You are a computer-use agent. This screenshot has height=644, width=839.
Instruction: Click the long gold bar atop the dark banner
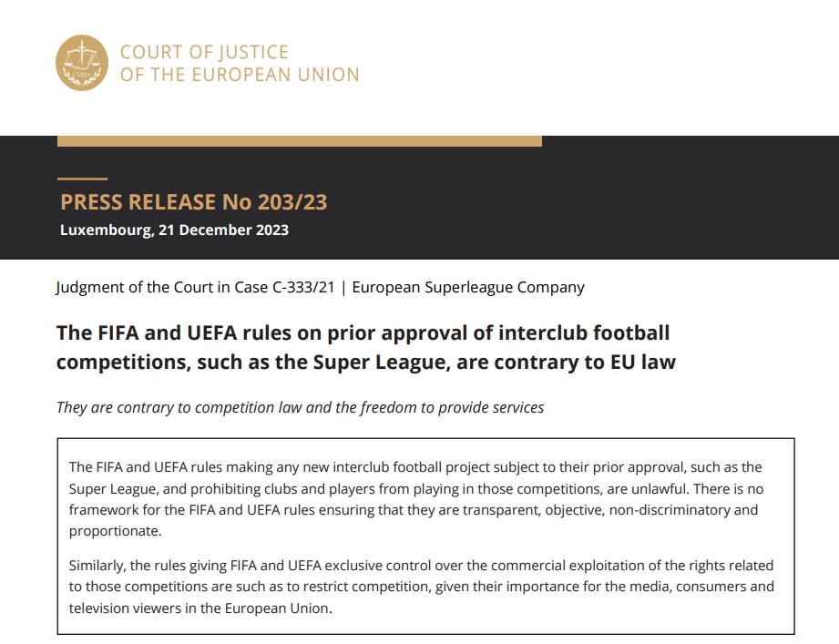(299, 141)
